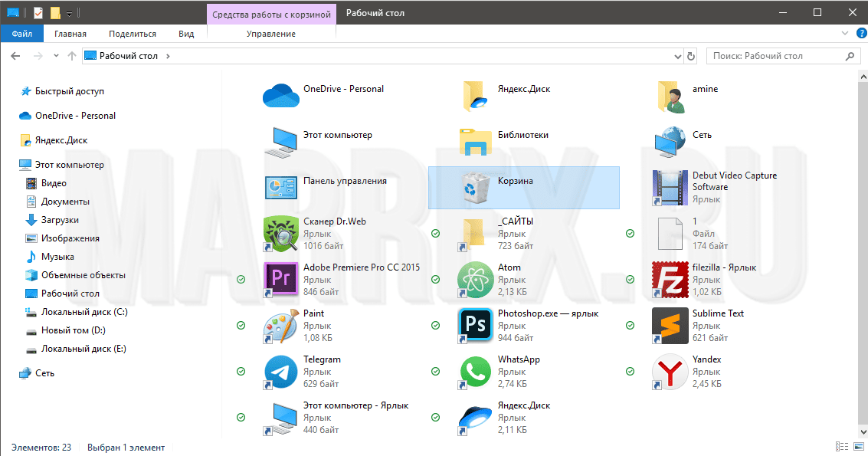Select Этот компьютер in navigation pane
868x456 pixels.
69,165
